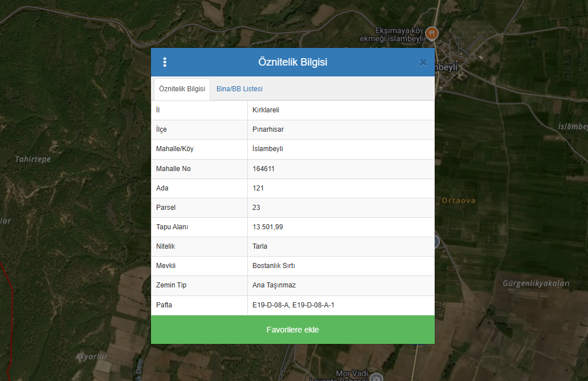Click the Kırklareli province value
588x381 pixels.
(x=266, y=110)
